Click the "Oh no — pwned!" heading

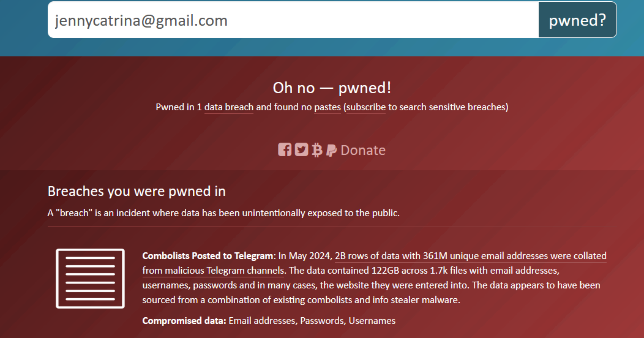click(x=332, y=88)
